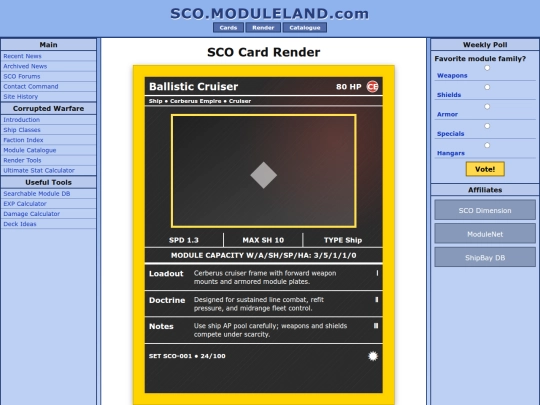Image resolution: width=540 pixels, height=405 pixels.
Task: Visit the SCO Dimension affiliate
Action: coord(485,210)
